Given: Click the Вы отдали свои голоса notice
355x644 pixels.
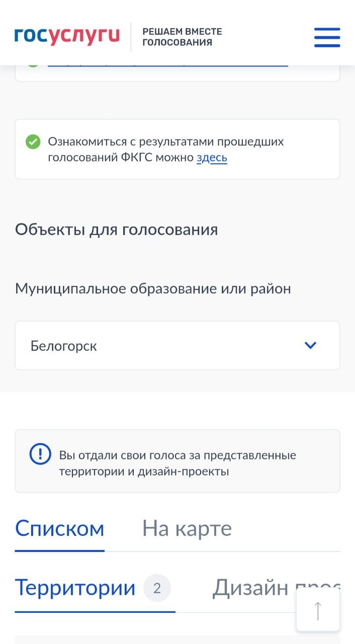Looking at the screenshot, I should pos(178,463).
